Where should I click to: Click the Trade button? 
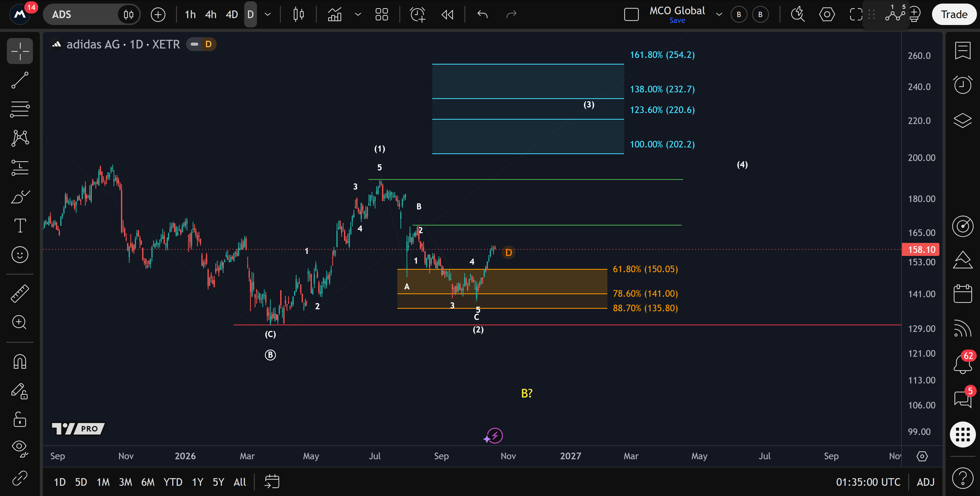click(954, 15)
